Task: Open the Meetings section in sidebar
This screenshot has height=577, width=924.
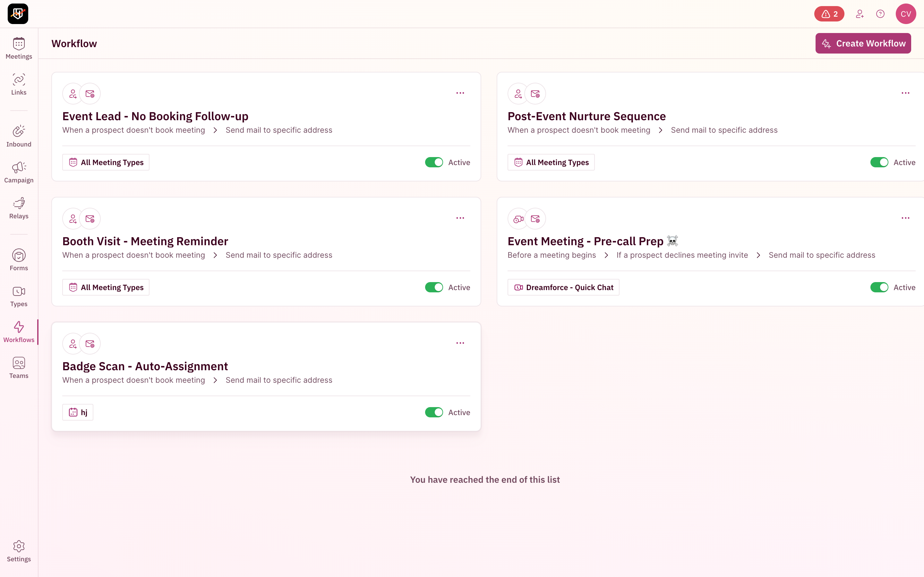Action: (x=18, y=48)
